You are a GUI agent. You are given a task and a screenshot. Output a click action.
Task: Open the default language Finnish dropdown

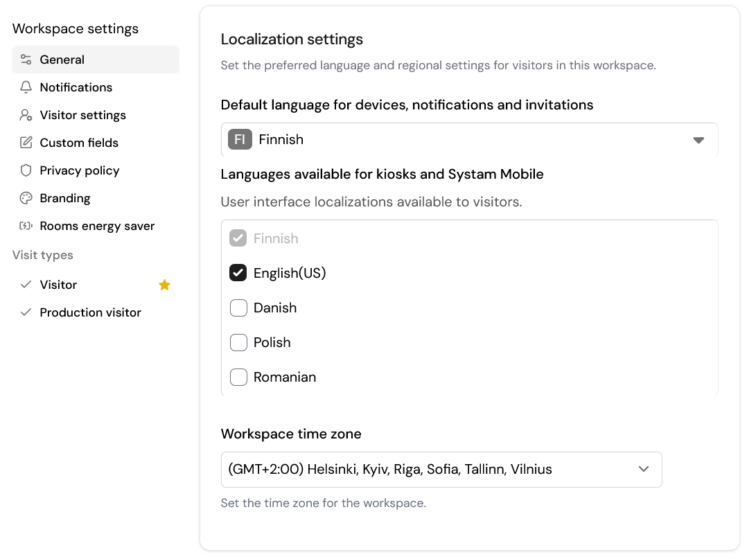coord(469,140)
